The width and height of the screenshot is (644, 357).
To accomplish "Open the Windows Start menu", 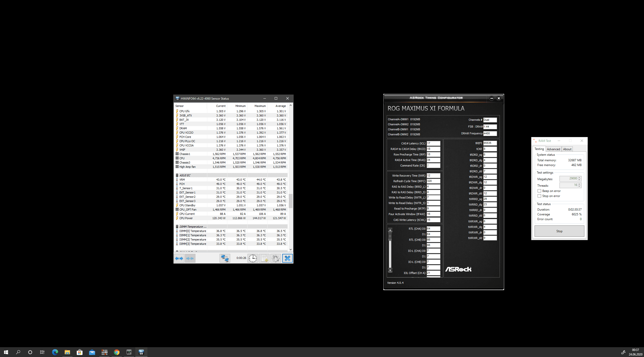I will tap(6, 352).
